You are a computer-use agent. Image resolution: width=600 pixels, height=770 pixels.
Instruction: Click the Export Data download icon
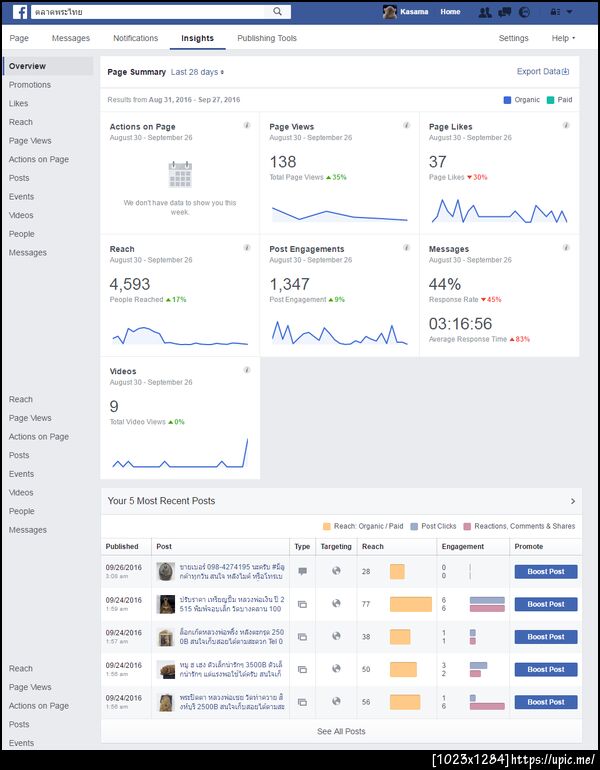[566, 72]
